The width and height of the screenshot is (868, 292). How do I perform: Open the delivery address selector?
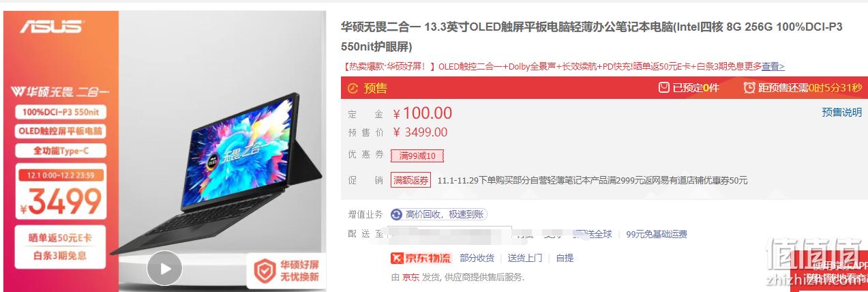point(450,234)
